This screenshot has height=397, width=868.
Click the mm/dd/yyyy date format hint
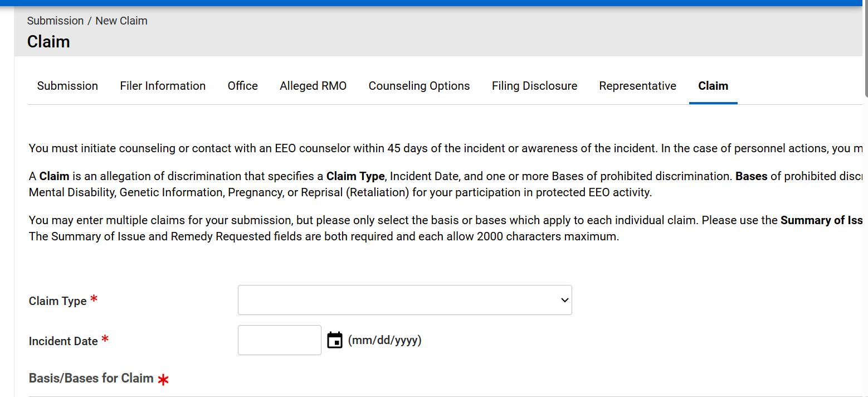tap(384, 340)
